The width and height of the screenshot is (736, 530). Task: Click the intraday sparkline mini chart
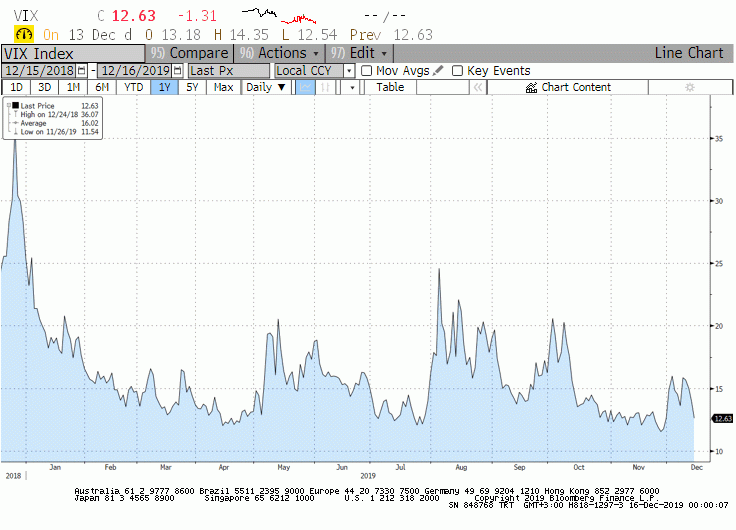279,16
